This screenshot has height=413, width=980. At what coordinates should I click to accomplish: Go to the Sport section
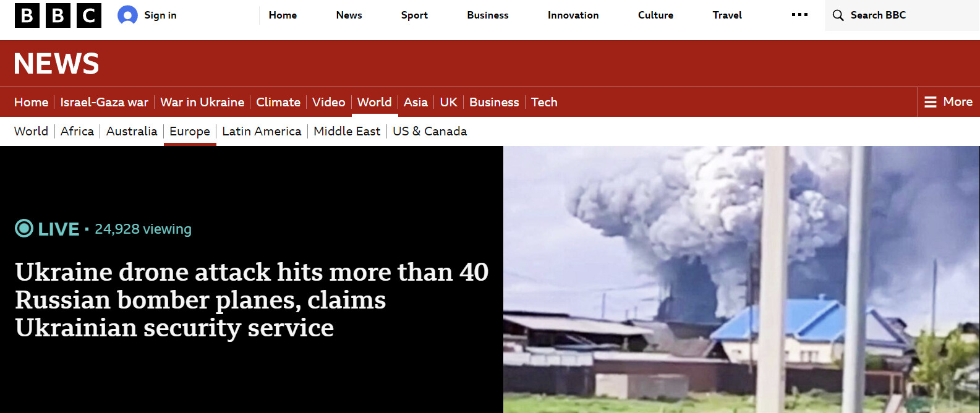(x=414, y=15)
